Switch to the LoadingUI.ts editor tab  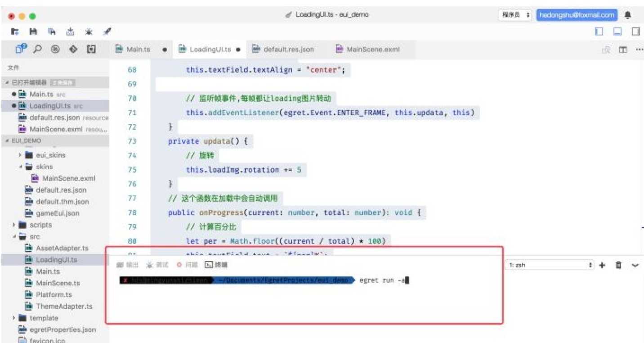click(210, 50)
